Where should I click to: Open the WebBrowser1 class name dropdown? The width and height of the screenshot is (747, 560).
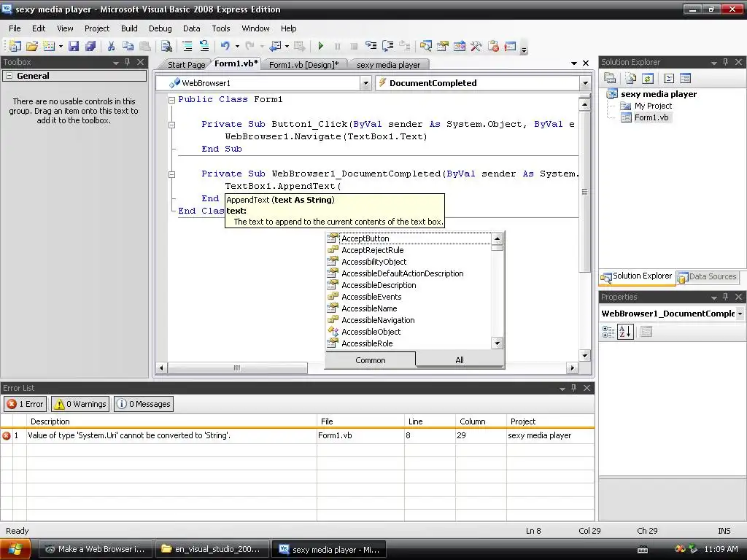365,83
